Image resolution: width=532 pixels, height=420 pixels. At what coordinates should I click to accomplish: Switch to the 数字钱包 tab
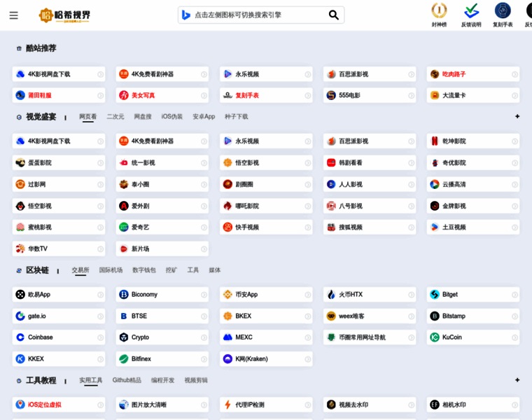click(144, 270)
